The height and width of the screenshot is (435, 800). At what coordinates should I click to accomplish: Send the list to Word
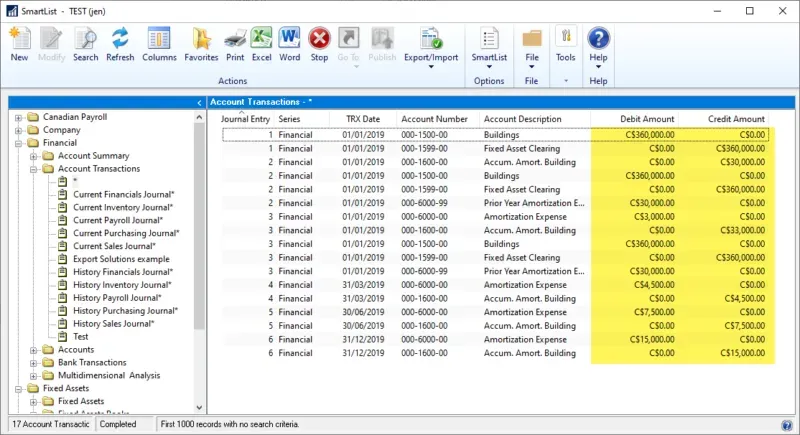tap(289, 44)
